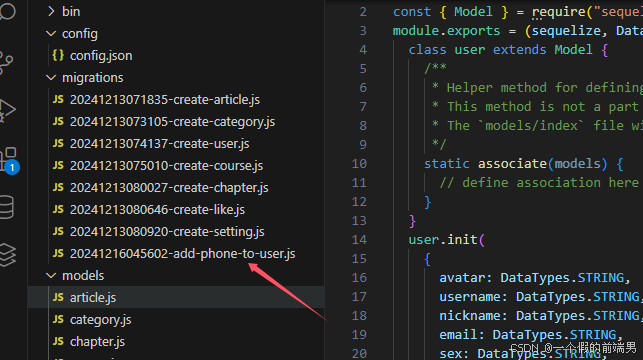Click '// define association here' comment
The image size is (643, 360).
[x=539, y=182]
